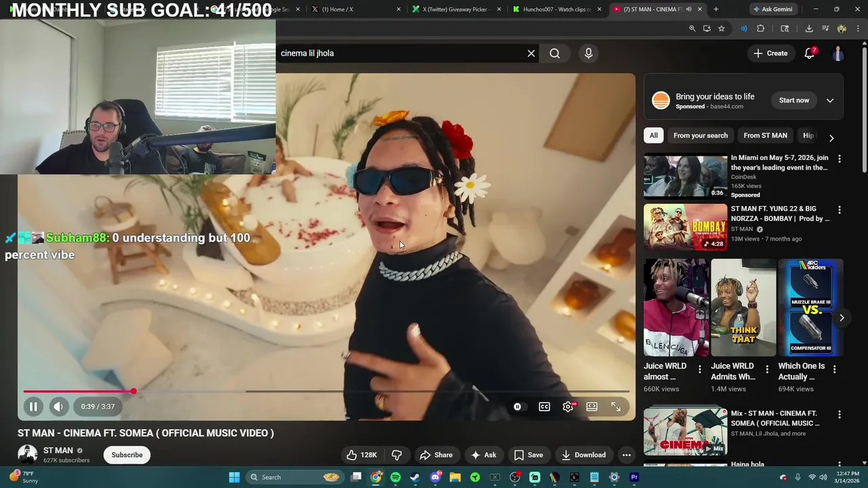
Task: Open Discord from taskbar
Action: 435,477
